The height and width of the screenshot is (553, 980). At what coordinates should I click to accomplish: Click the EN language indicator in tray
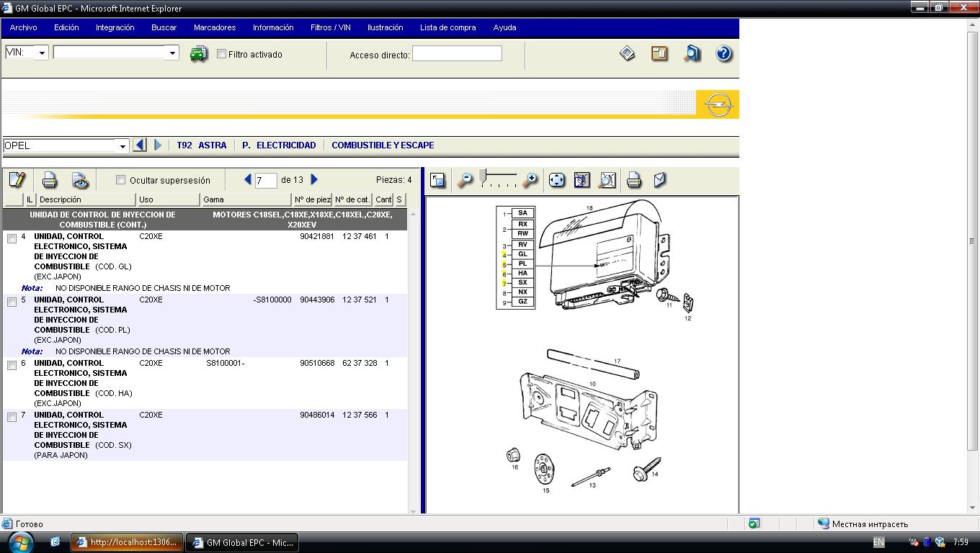click(x=878, y=542)
